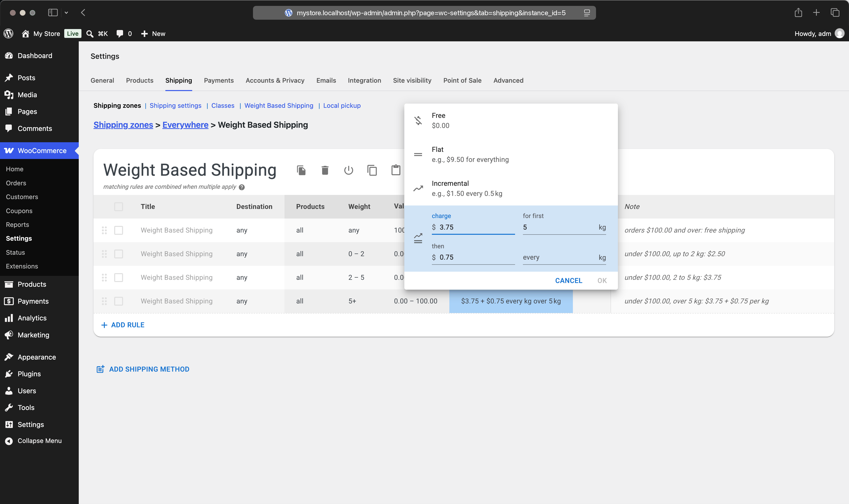
Task: Switch to the Payments settings tab
Action: click(x=219, y=80)
